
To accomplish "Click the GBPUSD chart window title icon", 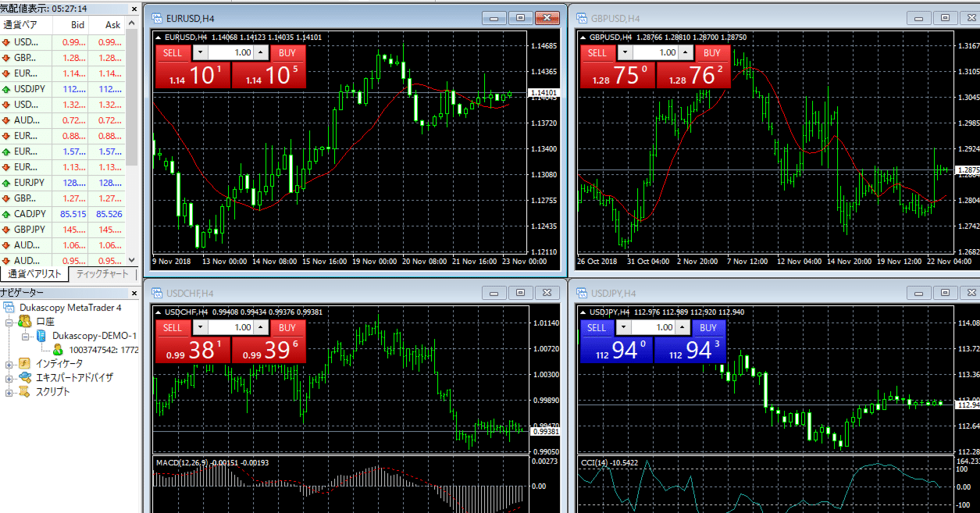I will [583, 17].
